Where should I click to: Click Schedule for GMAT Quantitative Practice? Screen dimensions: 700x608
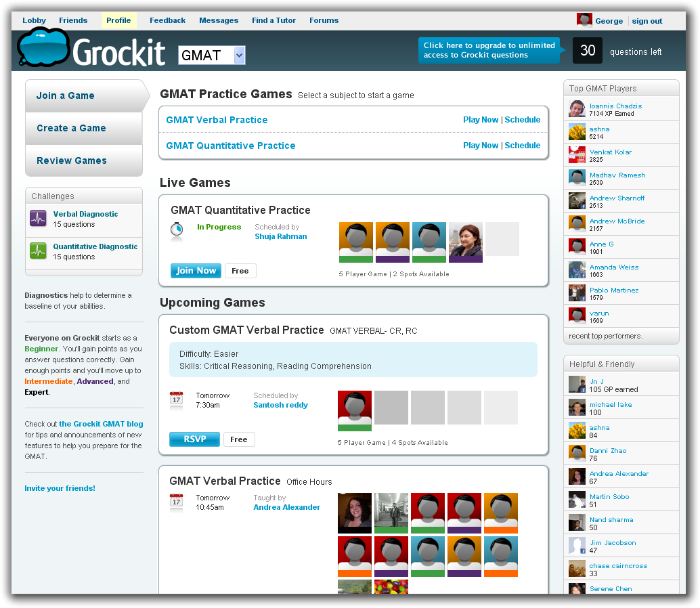(523, 146)
